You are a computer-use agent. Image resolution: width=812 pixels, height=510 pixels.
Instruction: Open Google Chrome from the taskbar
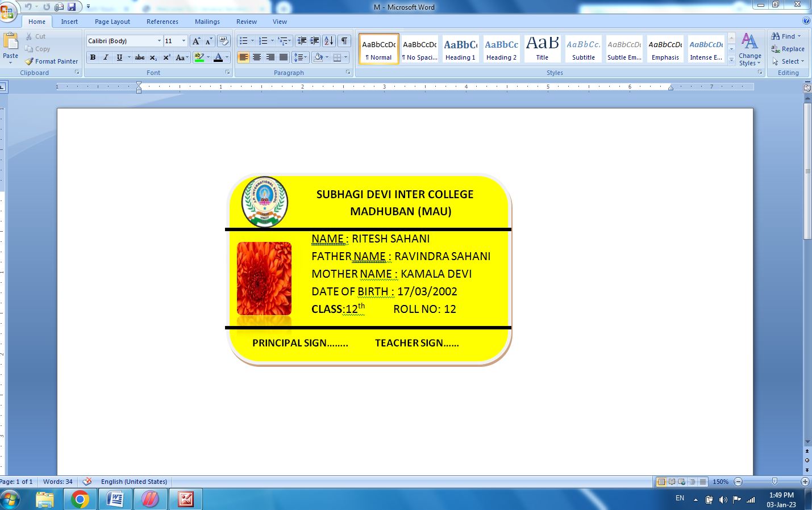pyautogui.click(x=80, y=499)
